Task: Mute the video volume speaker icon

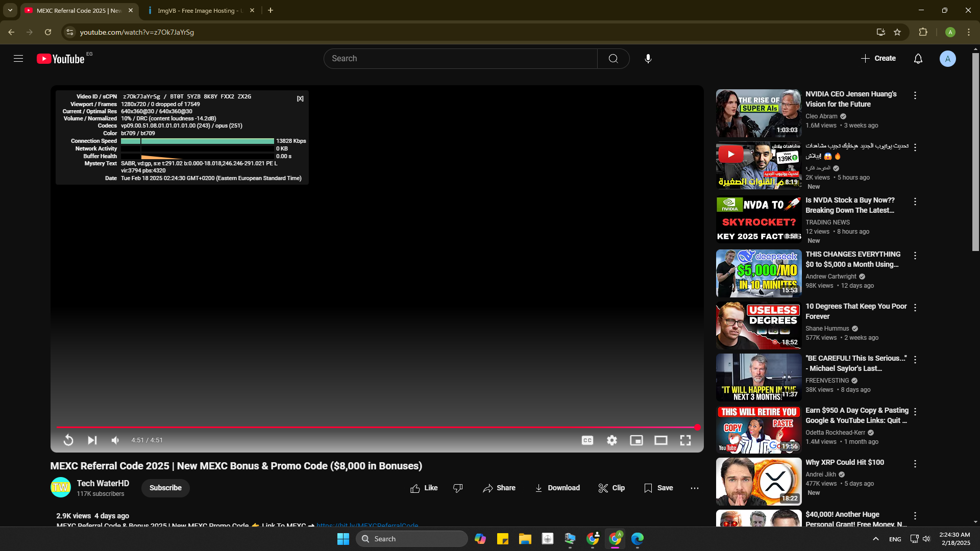Action: [x=115, y=440]
